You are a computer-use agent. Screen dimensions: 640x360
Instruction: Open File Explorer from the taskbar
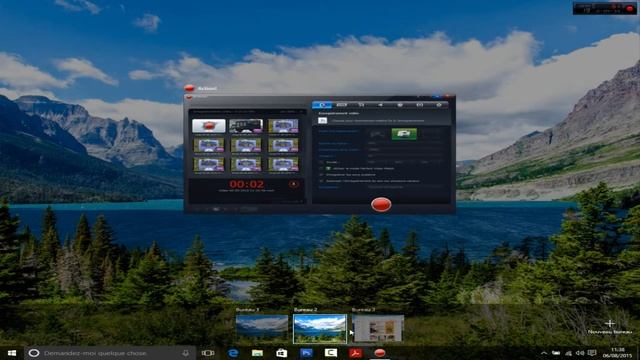point(257,353)
